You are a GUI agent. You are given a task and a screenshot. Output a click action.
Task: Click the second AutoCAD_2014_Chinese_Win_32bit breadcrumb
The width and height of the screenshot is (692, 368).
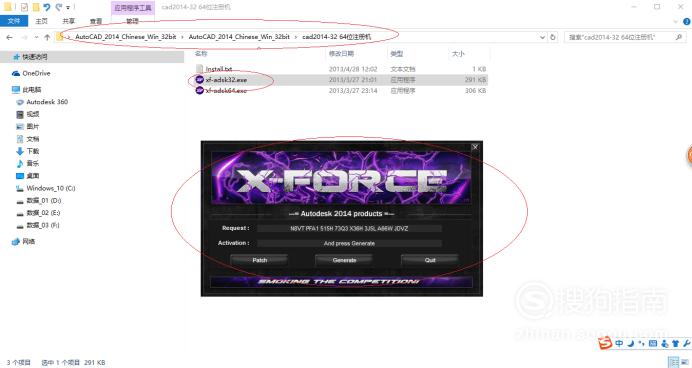[x=239, y=37]
